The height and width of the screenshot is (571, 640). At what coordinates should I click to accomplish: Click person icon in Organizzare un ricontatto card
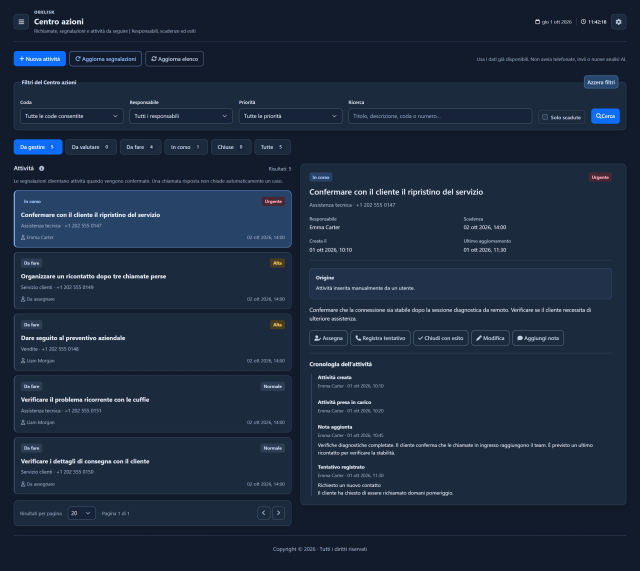pos(23,299)
